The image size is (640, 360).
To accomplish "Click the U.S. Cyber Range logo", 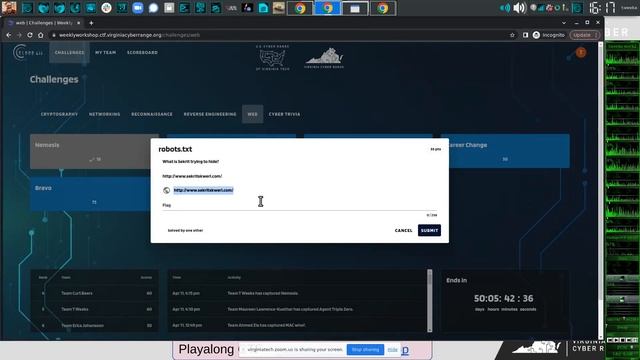I will coord(273,58).
